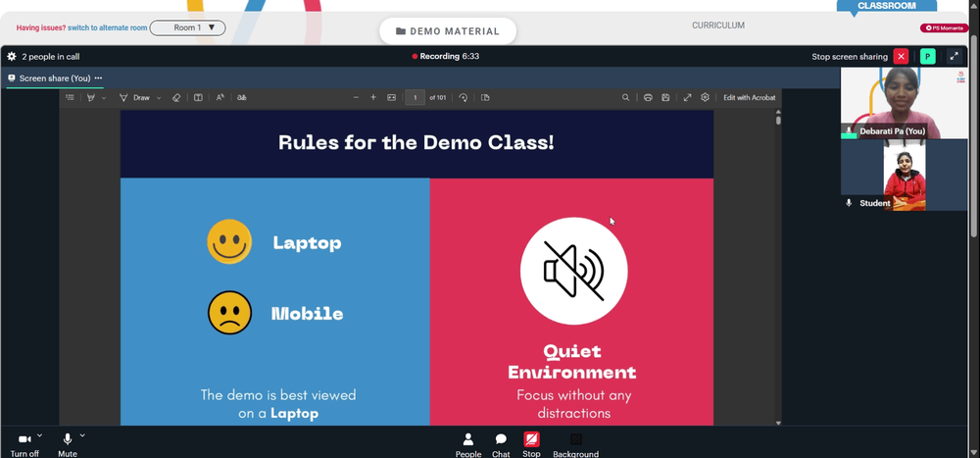Open the screen share options ellipsis menu

click(98, 78)
